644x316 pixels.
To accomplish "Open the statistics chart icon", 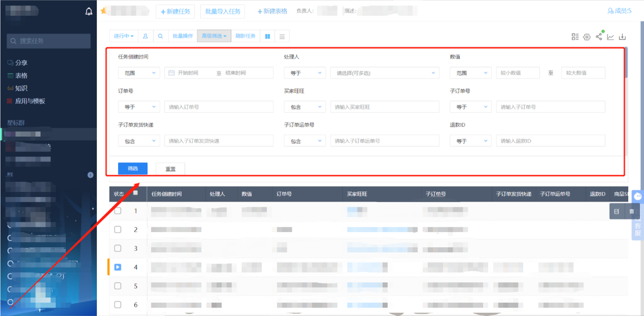I will tap(610, 37).
